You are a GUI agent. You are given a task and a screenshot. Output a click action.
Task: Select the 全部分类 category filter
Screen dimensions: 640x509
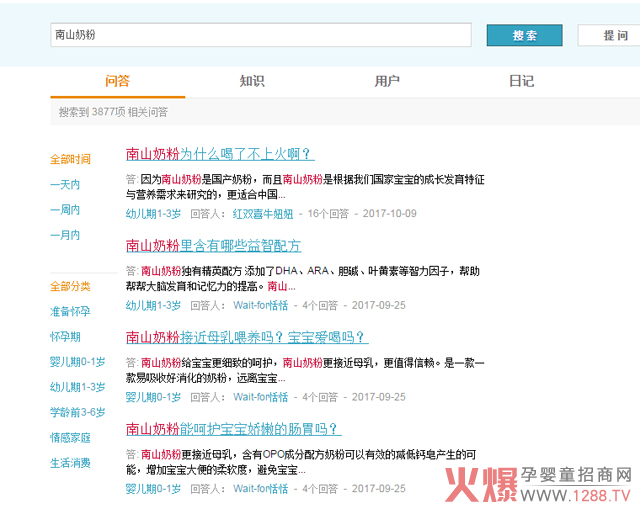click(70, 286)
